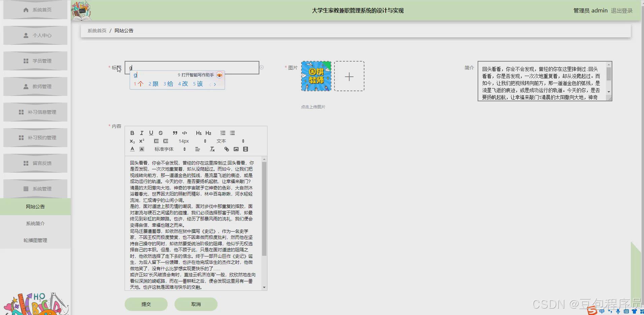Open the 系统简介 sidebar menu item
Viewport: 644px width, 315px height.
35,223
